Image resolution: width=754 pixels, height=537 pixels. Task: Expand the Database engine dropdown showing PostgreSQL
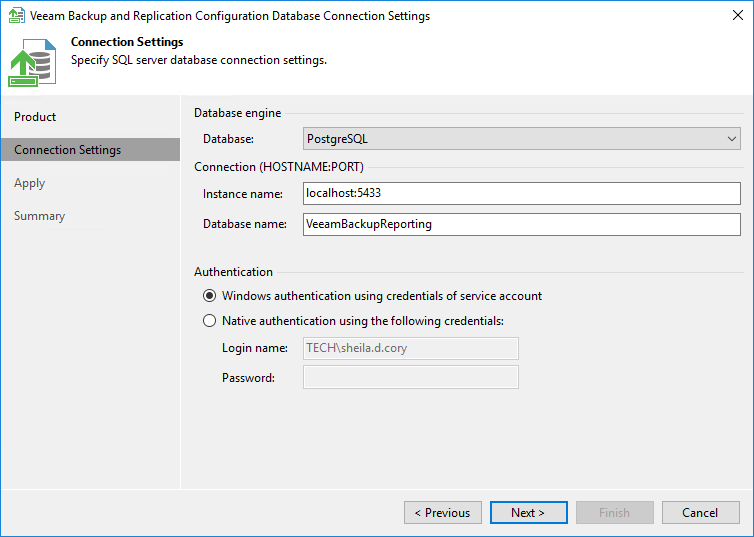tap(521, 138)
